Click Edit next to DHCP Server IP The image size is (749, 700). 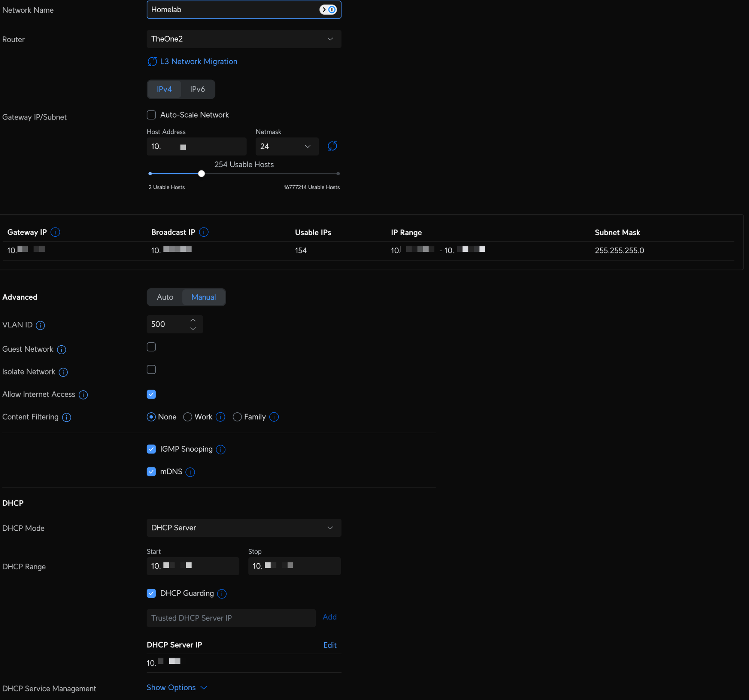[x=330, y=645]
